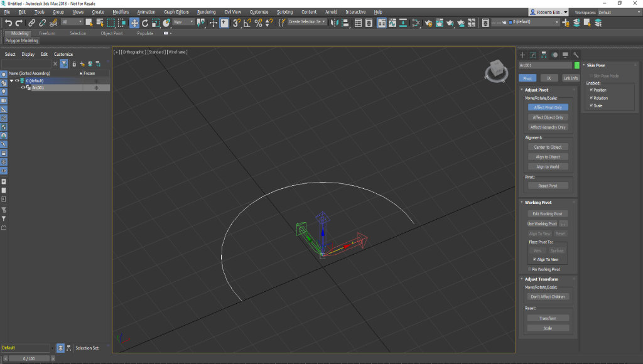
Task: Choose the Select Object tool
Action: [x=89, y=23]
